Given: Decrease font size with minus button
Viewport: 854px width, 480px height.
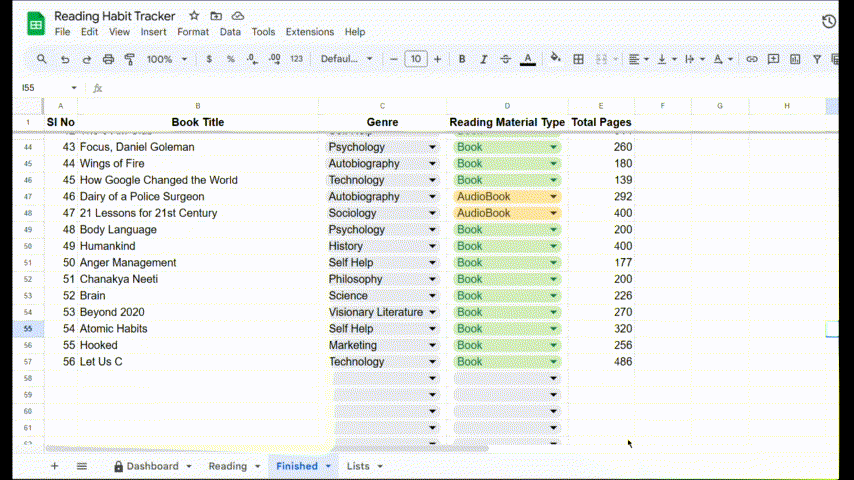Looking at the screenshot, I should tap(394, 59).
